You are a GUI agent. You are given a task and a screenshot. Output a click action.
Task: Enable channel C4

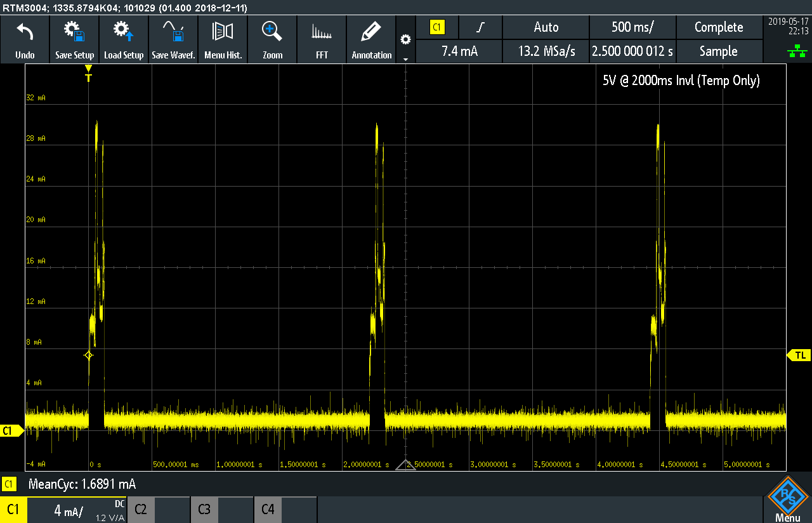(x=285, y=509)
